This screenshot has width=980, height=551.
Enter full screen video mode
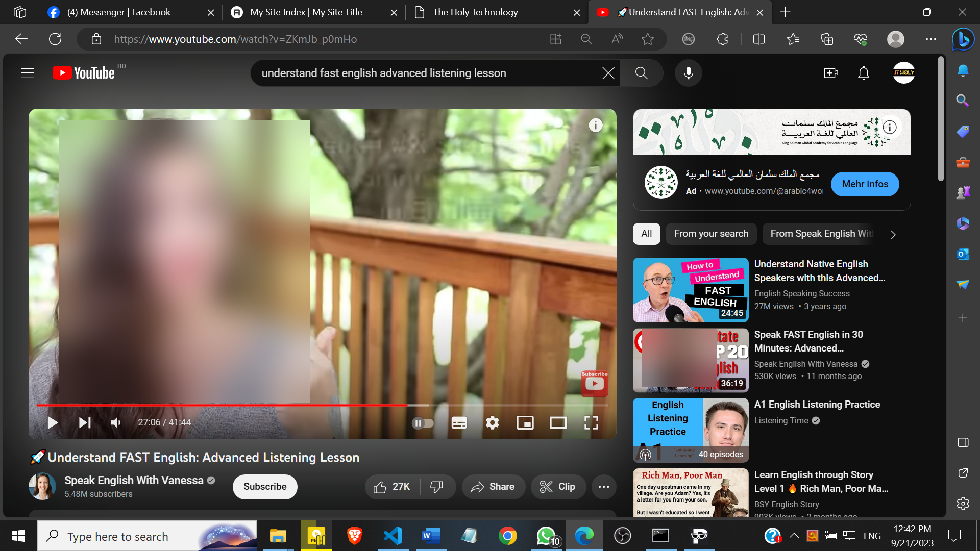tap(591, 422)
